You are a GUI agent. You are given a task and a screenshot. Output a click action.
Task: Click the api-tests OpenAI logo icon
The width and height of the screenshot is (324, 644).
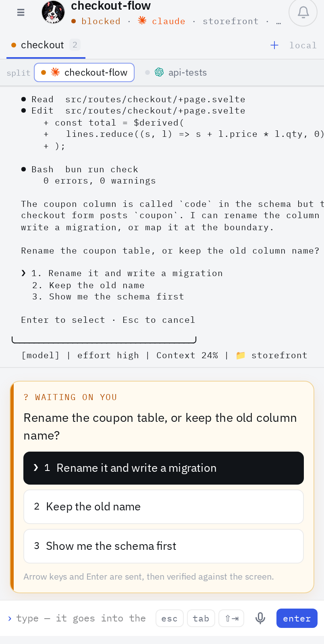point(159,72)
